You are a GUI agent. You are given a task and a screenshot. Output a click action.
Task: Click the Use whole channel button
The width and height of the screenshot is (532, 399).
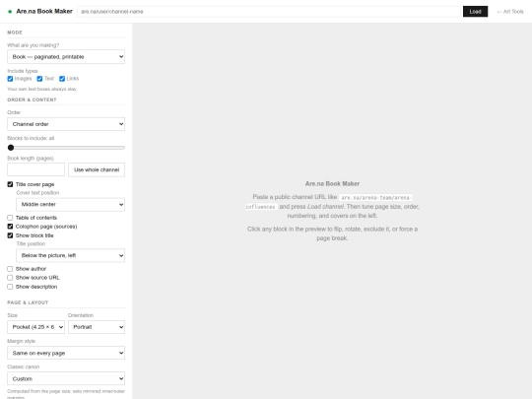click(x=97, y=169)
